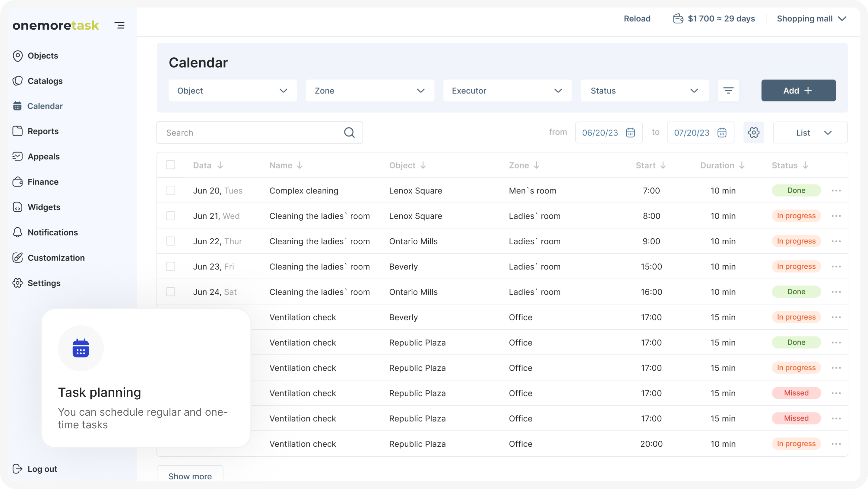Sort the table by Duration arrow
The image size is (868, 489).
tap(742, 165)
